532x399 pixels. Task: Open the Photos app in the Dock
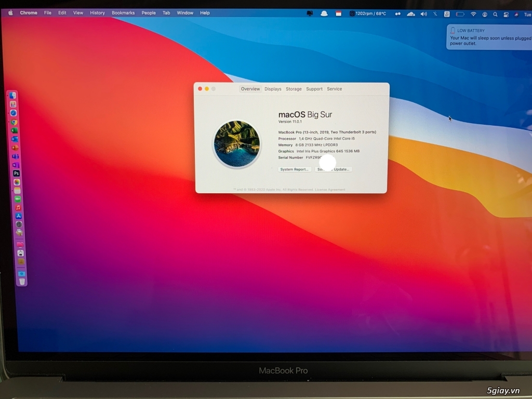coord(17,182)
